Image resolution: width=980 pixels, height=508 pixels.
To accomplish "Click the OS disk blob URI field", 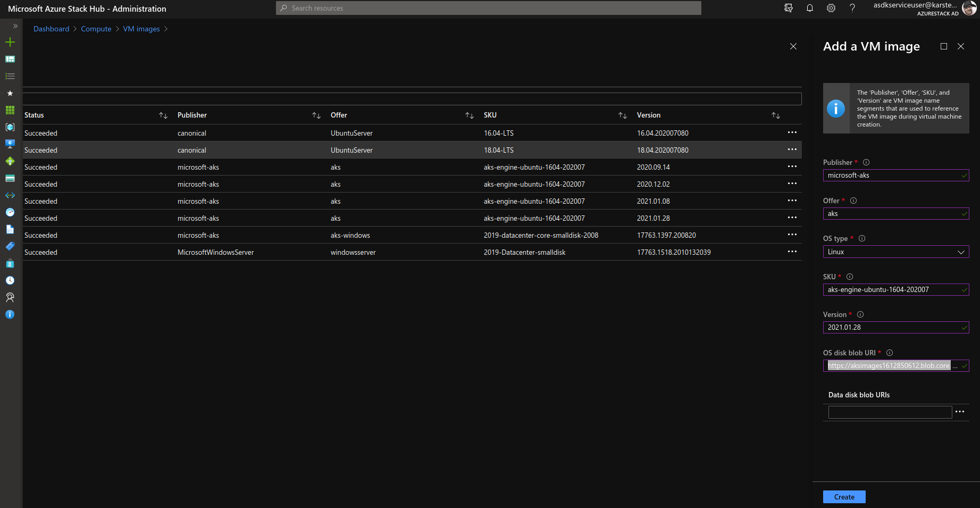I will click(x=896, y=366).
